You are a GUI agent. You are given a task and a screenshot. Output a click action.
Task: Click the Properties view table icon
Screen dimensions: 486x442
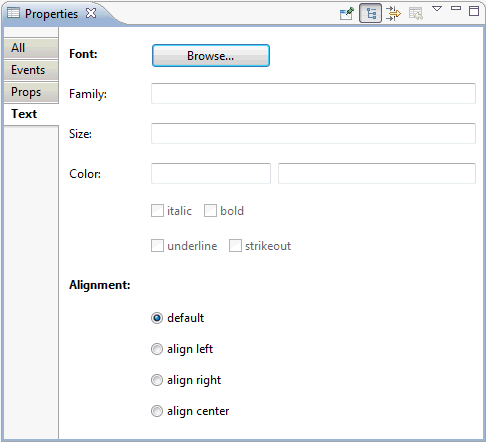pyautogui.click(x=13, y=13)
